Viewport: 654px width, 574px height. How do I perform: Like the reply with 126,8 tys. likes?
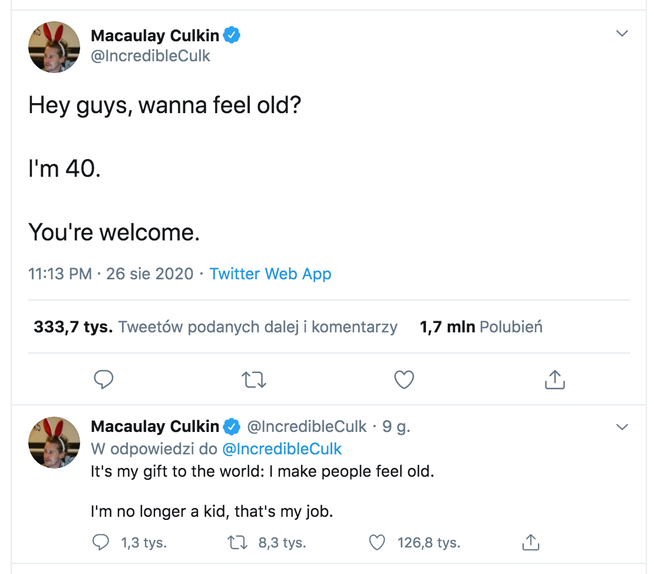377,543
